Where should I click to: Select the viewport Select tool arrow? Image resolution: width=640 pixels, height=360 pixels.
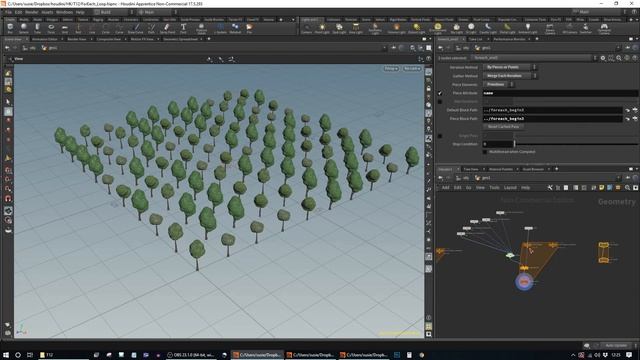coord(8,102)
